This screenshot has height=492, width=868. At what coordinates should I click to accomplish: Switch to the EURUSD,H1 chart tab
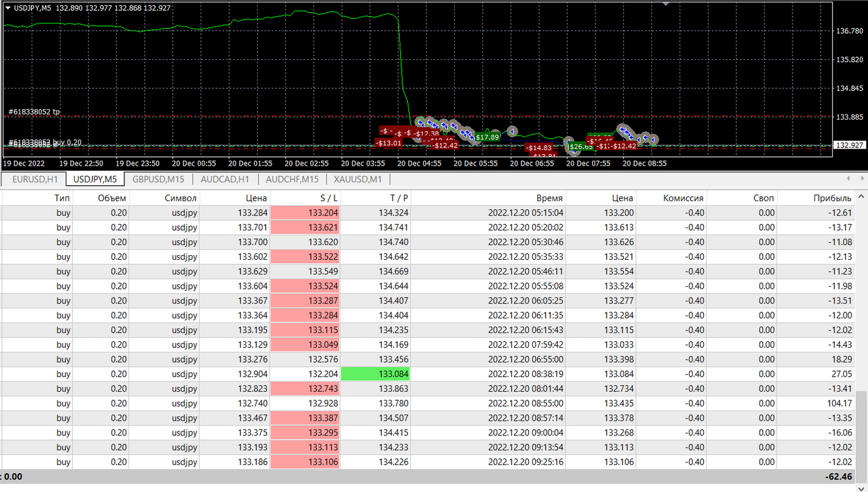point(35,179)
